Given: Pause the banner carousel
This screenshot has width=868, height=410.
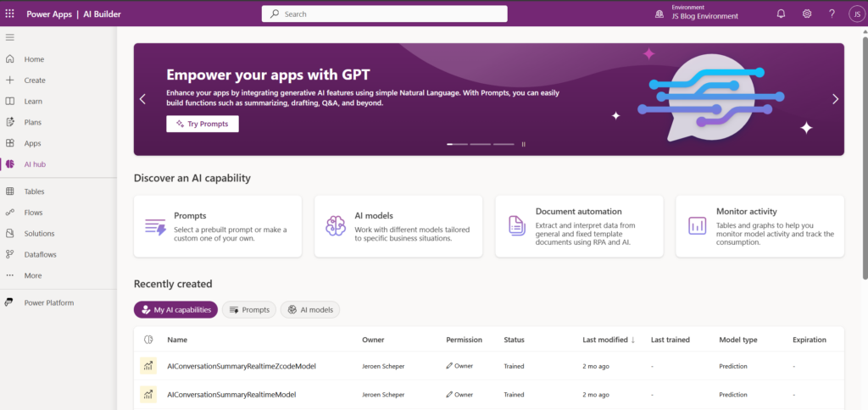Looking at the screenshot, I should [523, 144].
